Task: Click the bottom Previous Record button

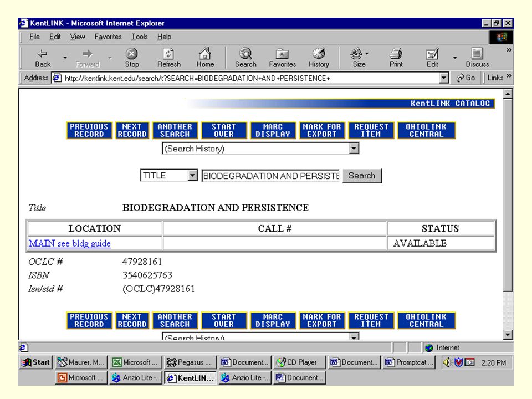Action: coord(89,320)
